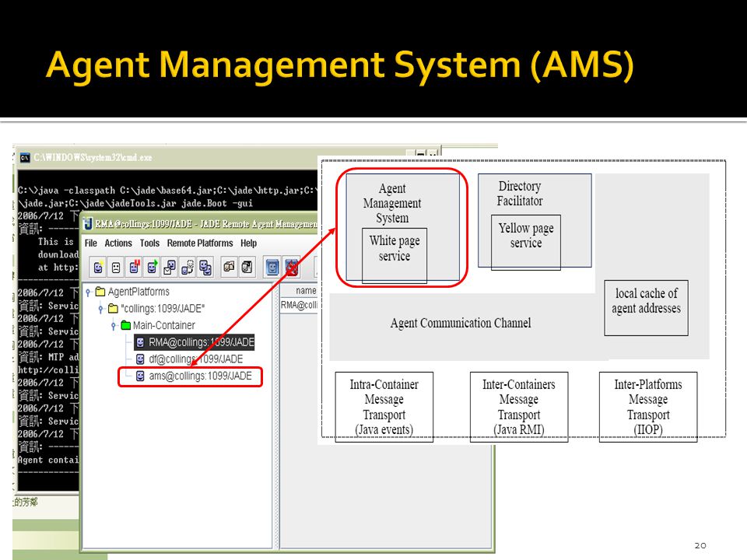This screenshot has height=560, width=747.
Task: Click the Agent Communication Channel label
Action: point(460,323)
